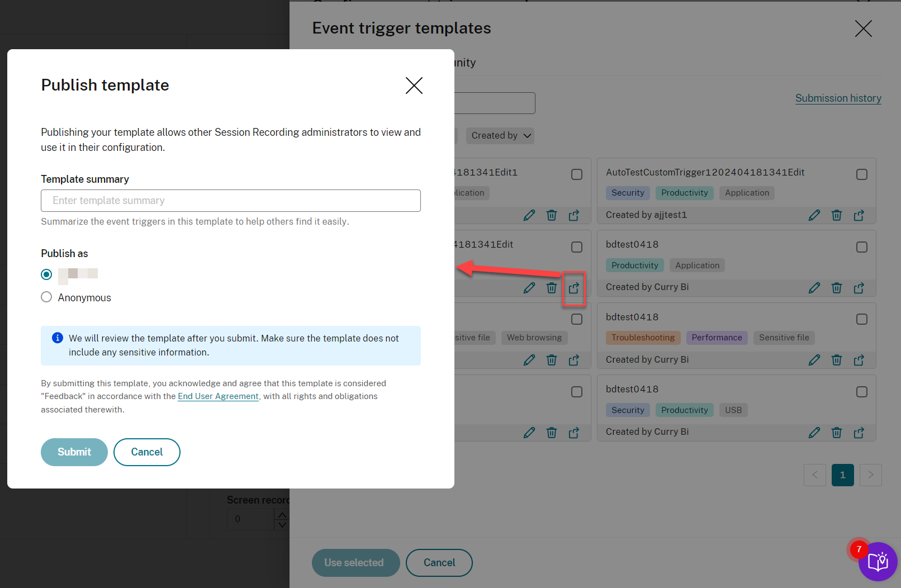Click the Screen recording number field
Viewport: 901px width, 588px height.
[x=250, y=519]
